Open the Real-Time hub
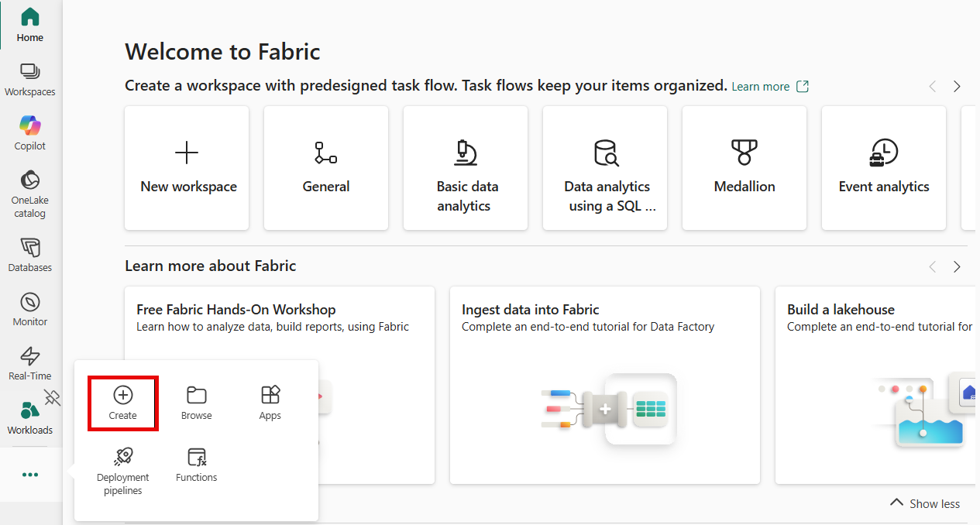The image size is (980, 525). pos(30,363)
